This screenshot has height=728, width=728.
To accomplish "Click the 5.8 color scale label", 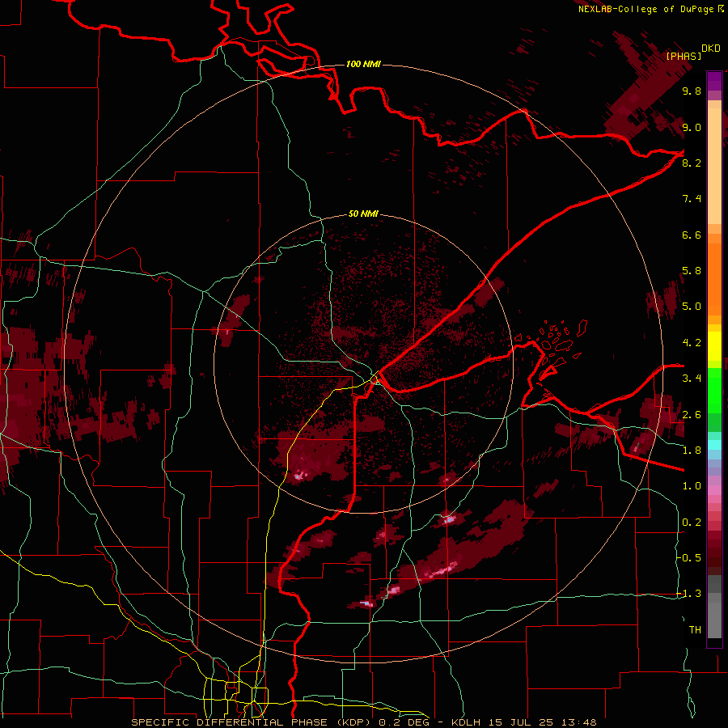I will click(692, 271).
